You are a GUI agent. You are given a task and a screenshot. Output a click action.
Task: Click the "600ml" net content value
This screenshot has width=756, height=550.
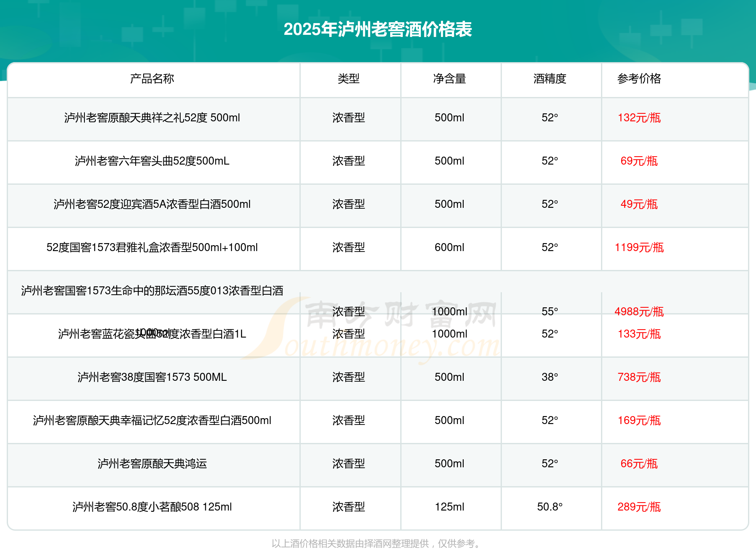tap(449, 247)
